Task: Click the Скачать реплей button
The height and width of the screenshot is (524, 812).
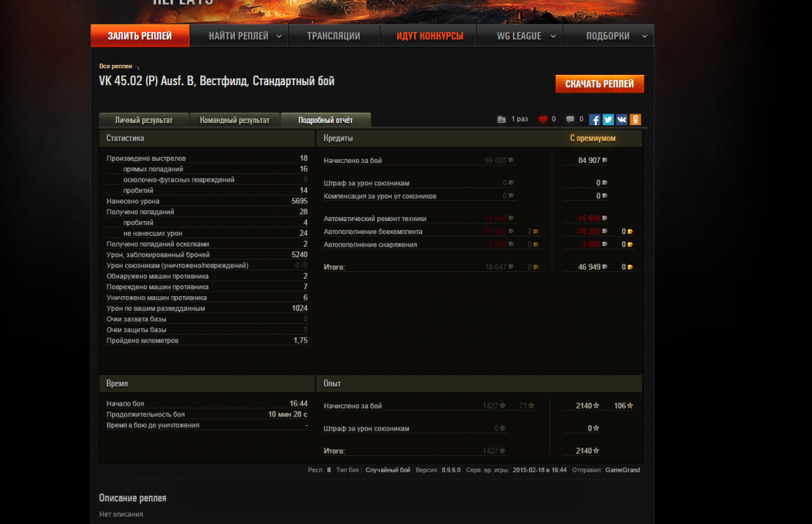Action: pos(600,84)
